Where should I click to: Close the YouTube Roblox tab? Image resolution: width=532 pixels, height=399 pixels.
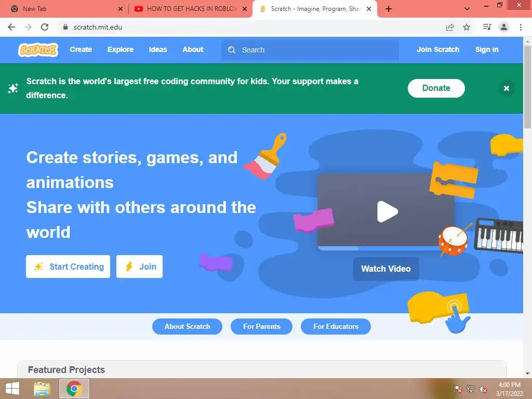pyautogui.click(x=245, y=9)
